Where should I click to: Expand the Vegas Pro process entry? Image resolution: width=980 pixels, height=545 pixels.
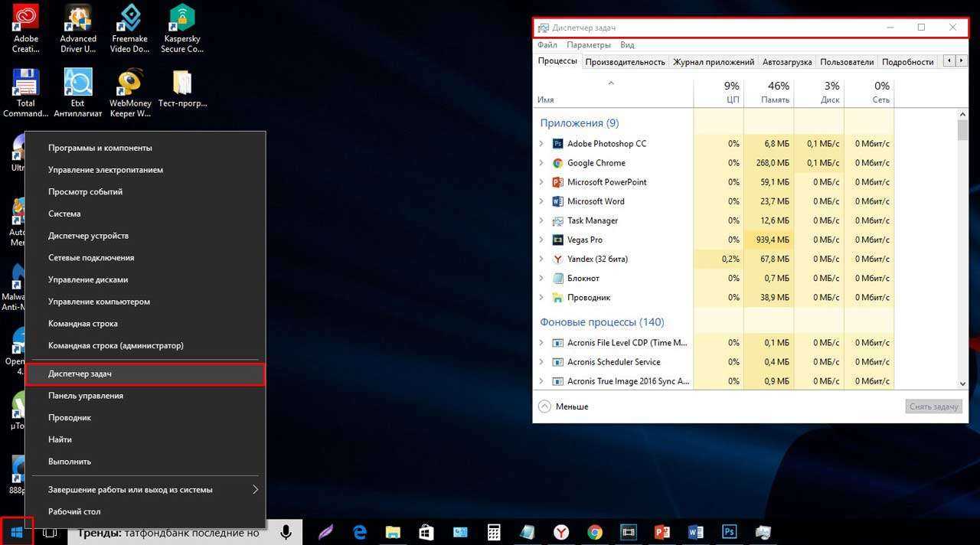point(542,240)
